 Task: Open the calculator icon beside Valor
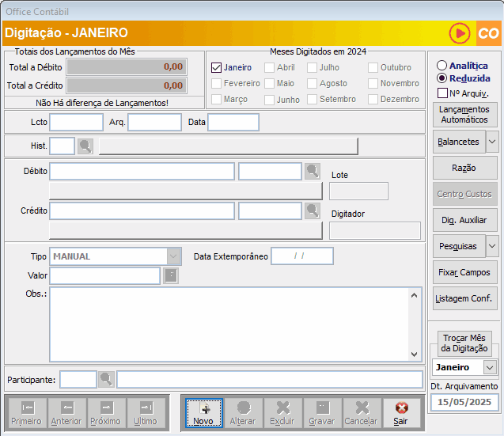click(170, 275)
